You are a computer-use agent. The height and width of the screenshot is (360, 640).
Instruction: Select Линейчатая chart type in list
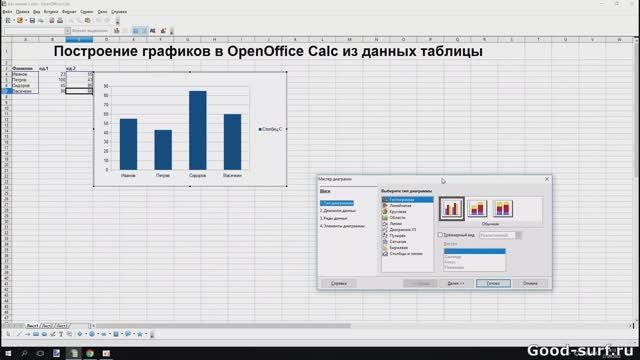coord(400,206)
